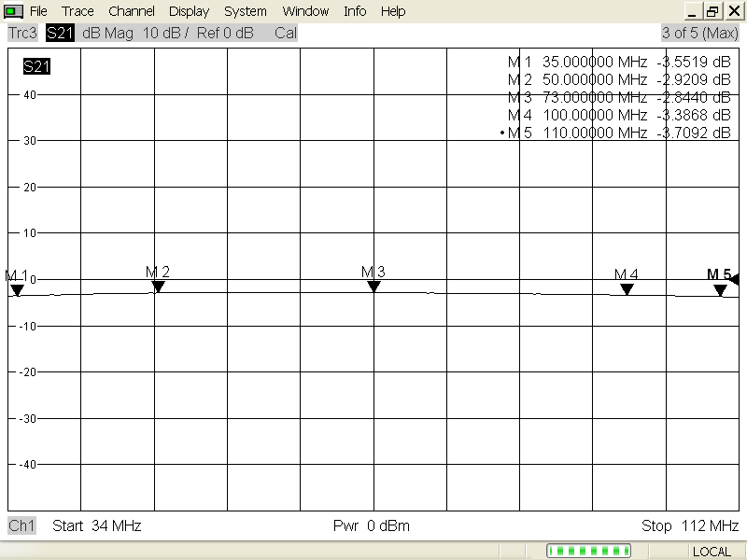Screen dimensions: 747x560
Task: Open the Channel menu
Action: [132, 11]
